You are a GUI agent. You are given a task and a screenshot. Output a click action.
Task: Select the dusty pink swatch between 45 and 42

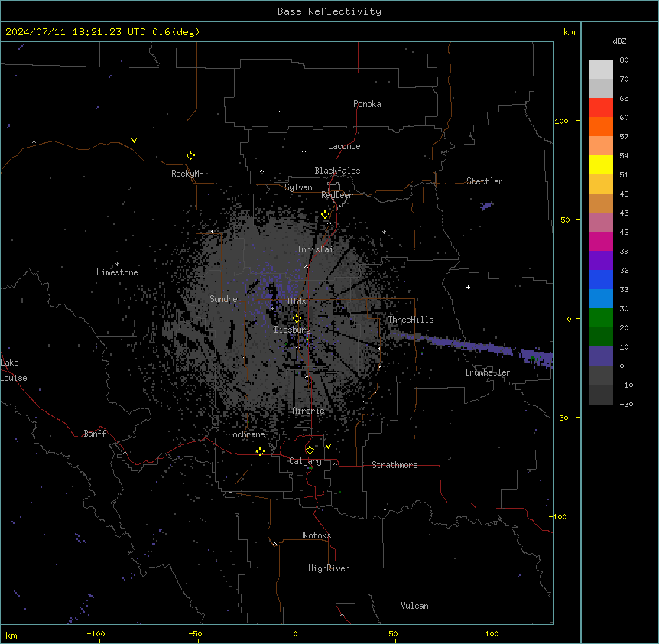601,223
